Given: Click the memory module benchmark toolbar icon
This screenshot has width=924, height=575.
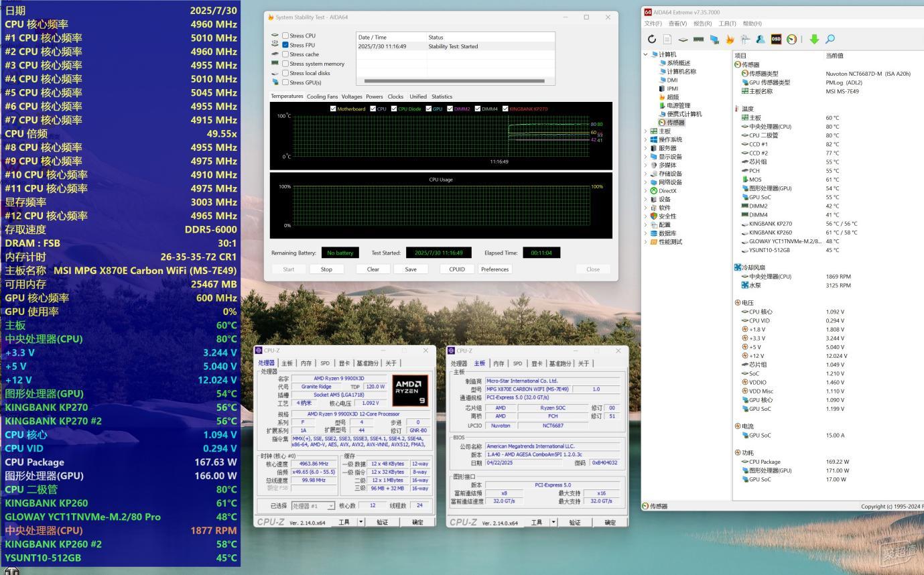Looking at the screenshot, I should (698, 40).
